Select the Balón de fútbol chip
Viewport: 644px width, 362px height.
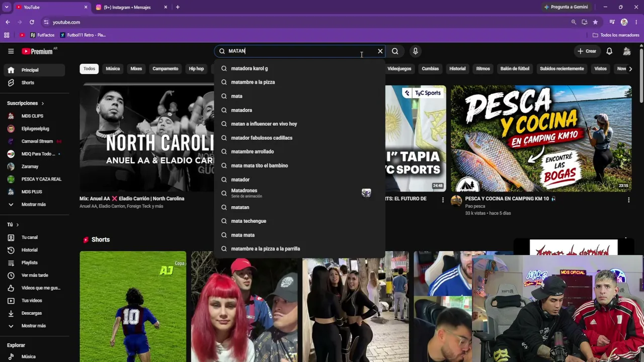pyautogui.click(x=515, y=69)
